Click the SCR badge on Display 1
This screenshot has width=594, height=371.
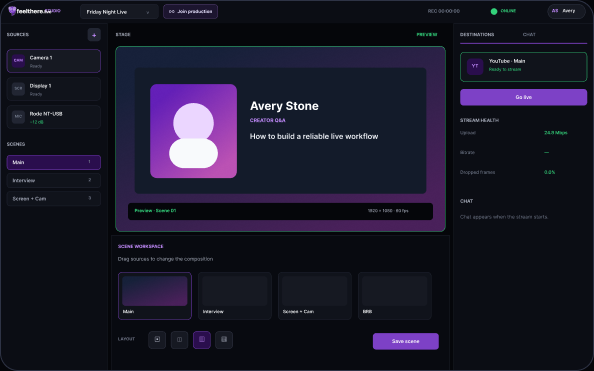pos(18,89)
